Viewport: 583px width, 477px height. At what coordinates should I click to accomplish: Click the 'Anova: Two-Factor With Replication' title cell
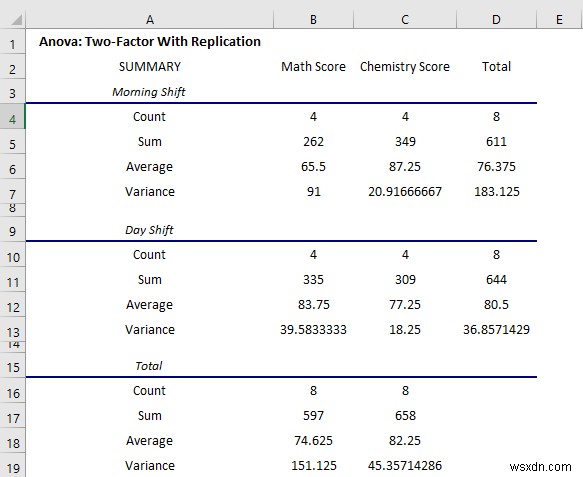pos(149,41)
